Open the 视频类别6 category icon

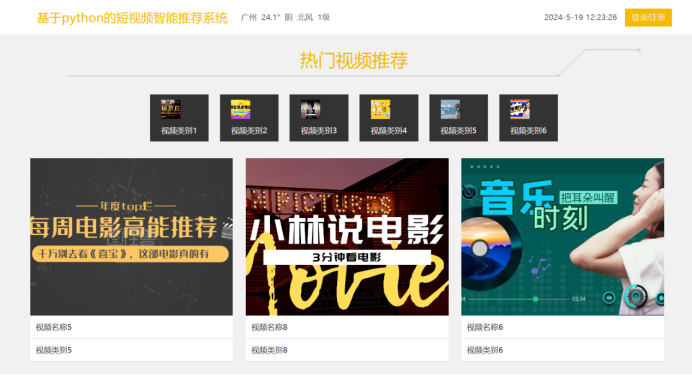520,109
